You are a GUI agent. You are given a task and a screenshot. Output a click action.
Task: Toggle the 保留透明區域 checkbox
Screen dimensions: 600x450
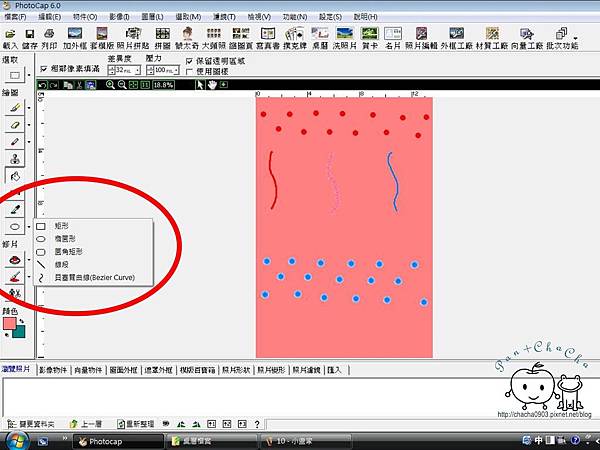(x=189, y=61)
